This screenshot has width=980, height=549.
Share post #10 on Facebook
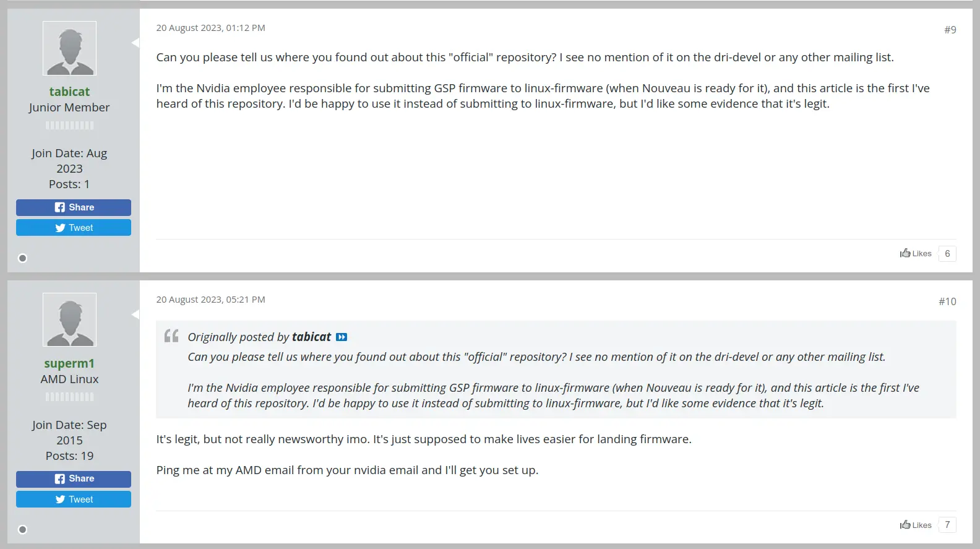pyautogui.click(x=74, y=479)
